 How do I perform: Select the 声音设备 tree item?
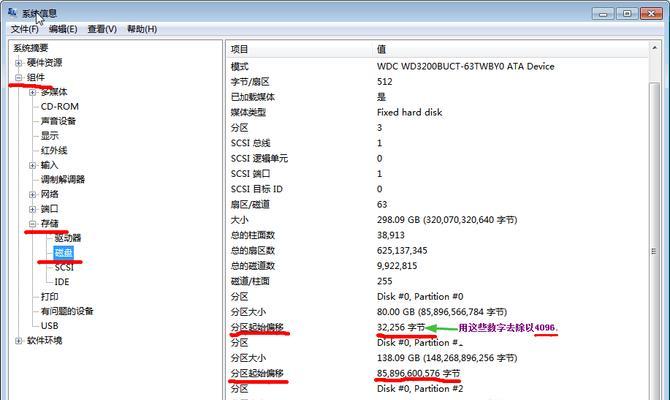pos(58,121)
